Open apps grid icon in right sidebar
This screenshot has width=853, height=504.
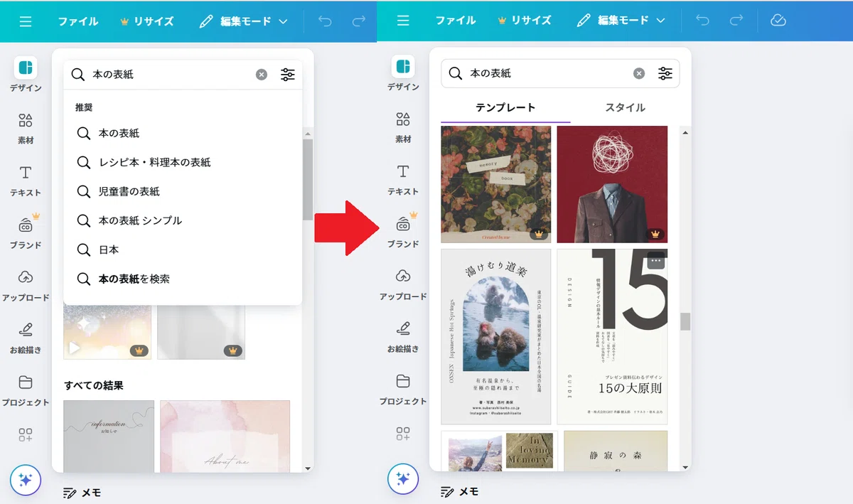point(403,434)
